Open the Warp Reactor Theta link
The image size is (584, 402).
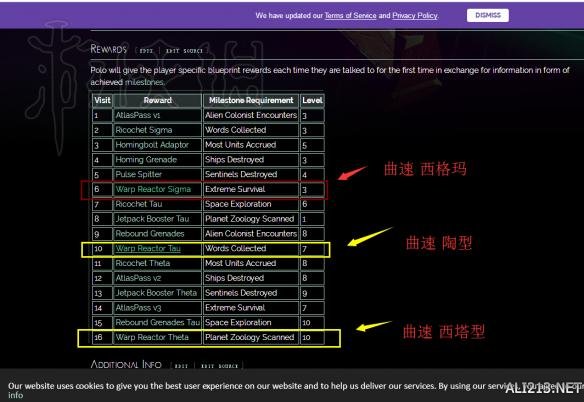click(x=152, y=337)
